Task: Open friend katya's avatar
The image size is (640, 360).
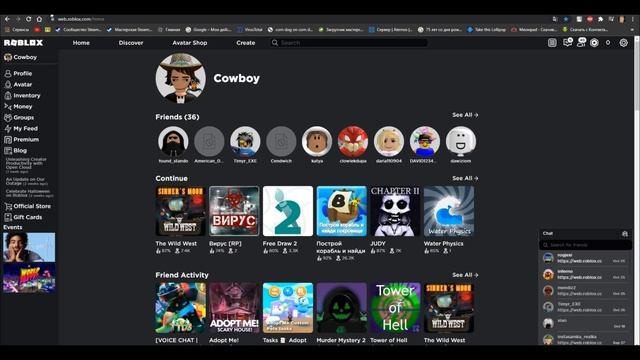Action: coord(317,141)
